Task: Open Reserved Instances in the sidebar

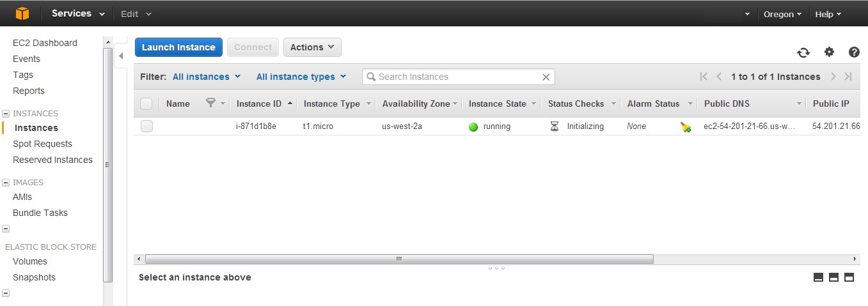Action: (52, 160)
